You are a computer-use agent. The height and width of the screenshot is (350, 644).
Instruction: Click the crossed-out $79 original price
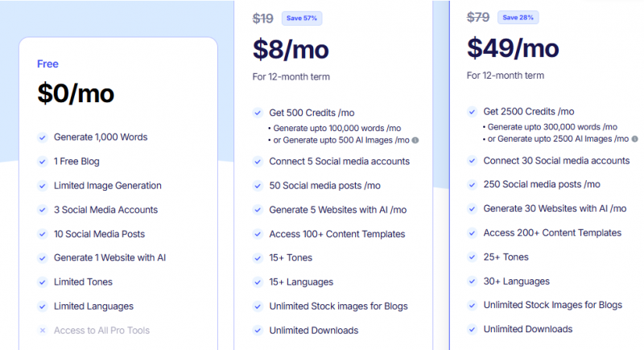(478, 17)
